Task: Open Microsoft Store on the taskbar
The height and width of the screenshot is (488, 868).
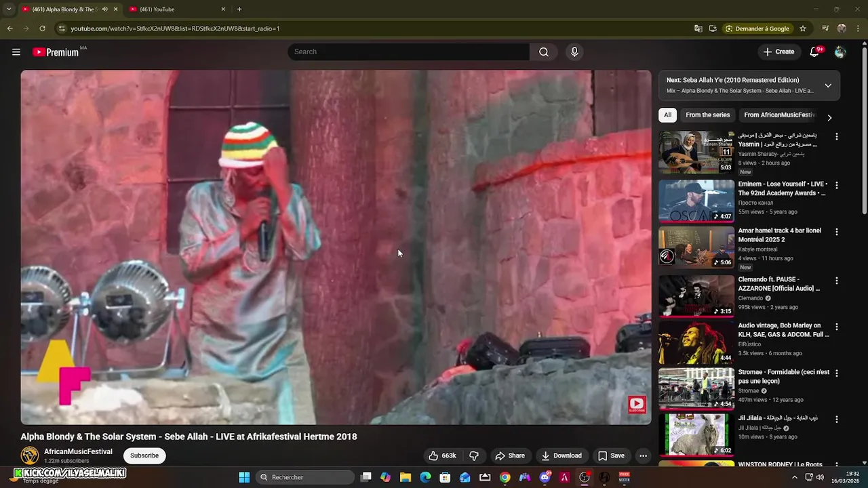Action: (445, 477)
